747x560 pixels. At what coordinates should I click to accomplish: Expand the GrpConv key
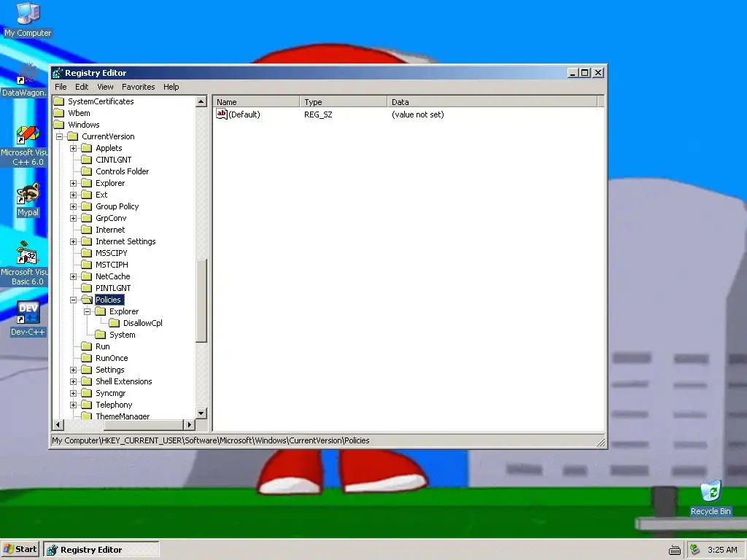pos(74,218)
